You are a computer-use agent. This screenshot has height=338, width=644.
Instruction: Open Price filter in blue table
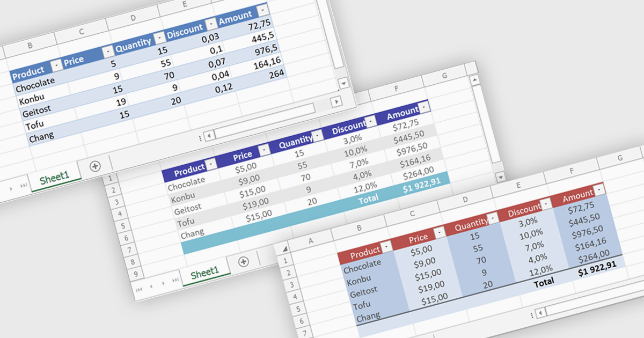[x=107, y=52]
